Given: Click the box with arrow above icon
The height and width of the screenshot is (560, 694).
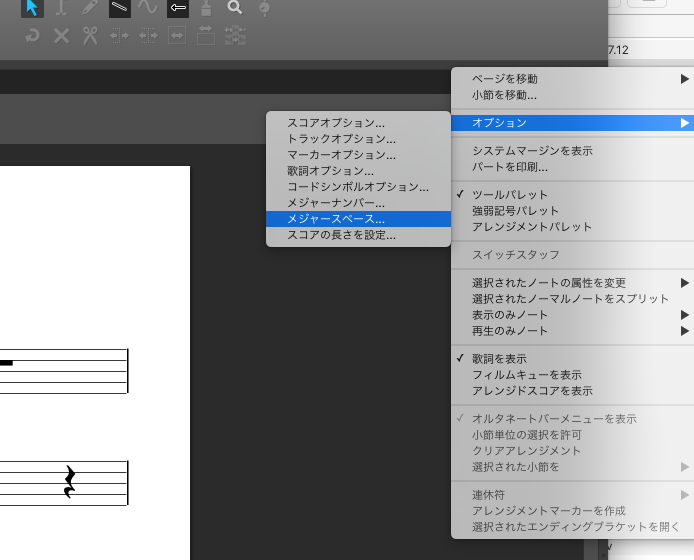Looking at the screenshot, I should click(x=206, y=35).
